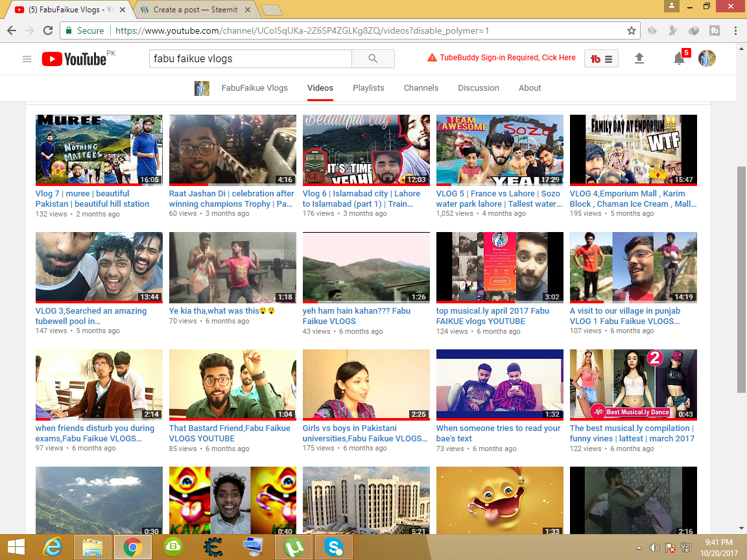The height and width of the screenshot is (560, 747).
Task: Open the hamburger menu next to YouTube logo
Action: [x=27, y=58]
